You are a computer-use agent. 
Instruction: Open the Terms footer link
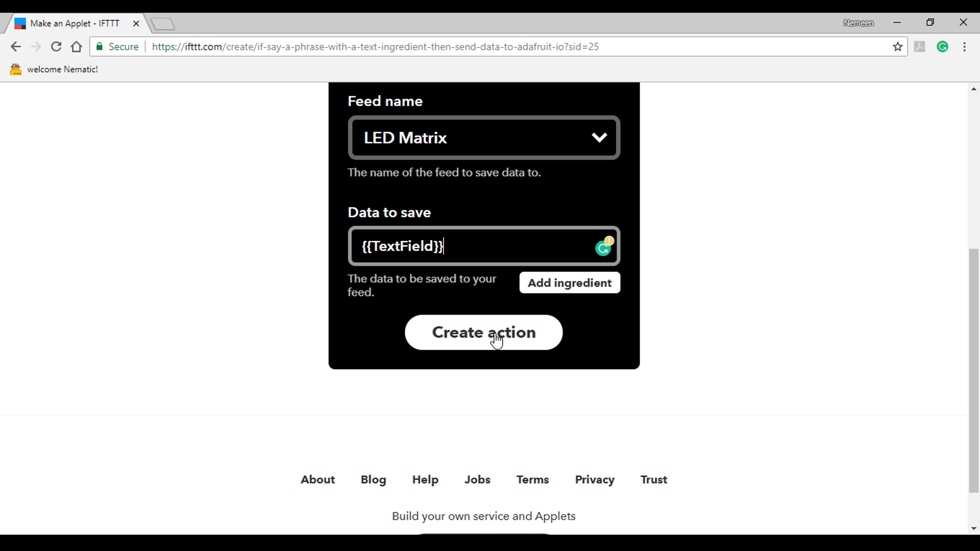click(x=532, y=480)
